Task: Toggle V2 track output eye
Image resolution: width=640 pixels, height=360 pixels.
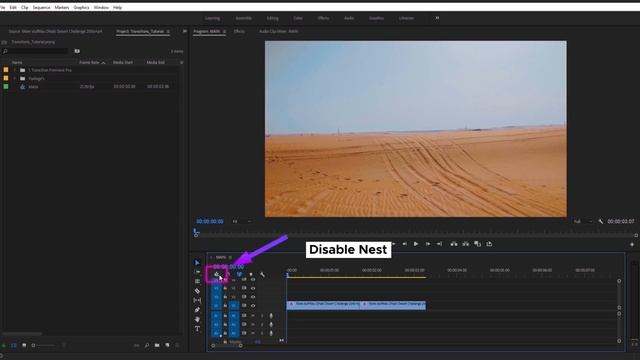Action: point(253,297)
